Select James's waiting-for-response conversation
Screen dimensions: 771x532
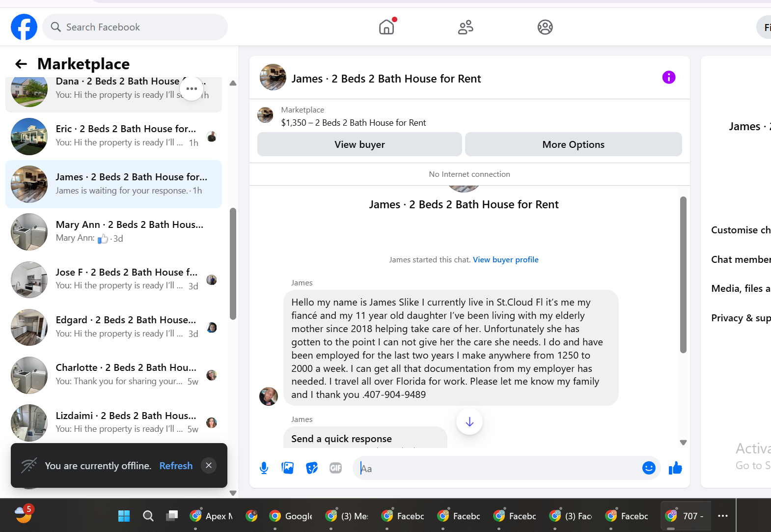[x=113, y=184]
